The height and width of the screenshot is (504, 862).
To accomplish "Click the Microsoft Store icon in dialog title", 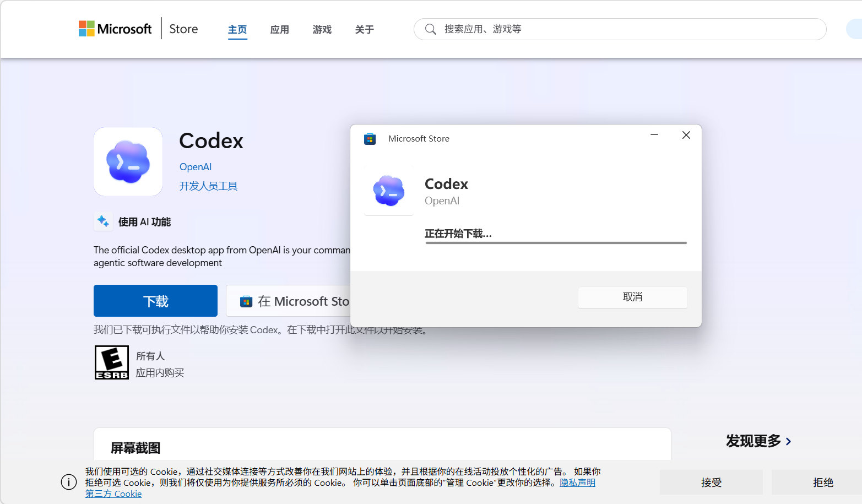I will (370, 139).
